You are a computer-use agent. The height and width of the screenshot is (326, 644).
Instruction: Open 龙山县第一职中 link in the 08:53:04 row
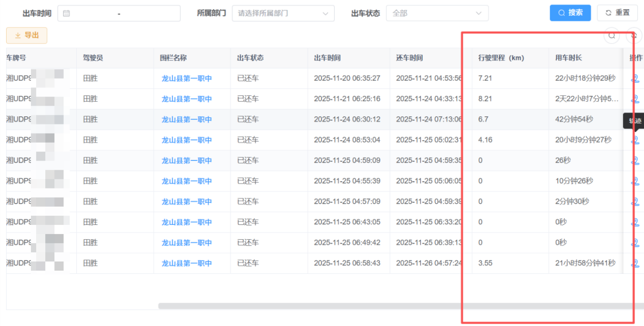pyautogui.click(x=186, y=140)
